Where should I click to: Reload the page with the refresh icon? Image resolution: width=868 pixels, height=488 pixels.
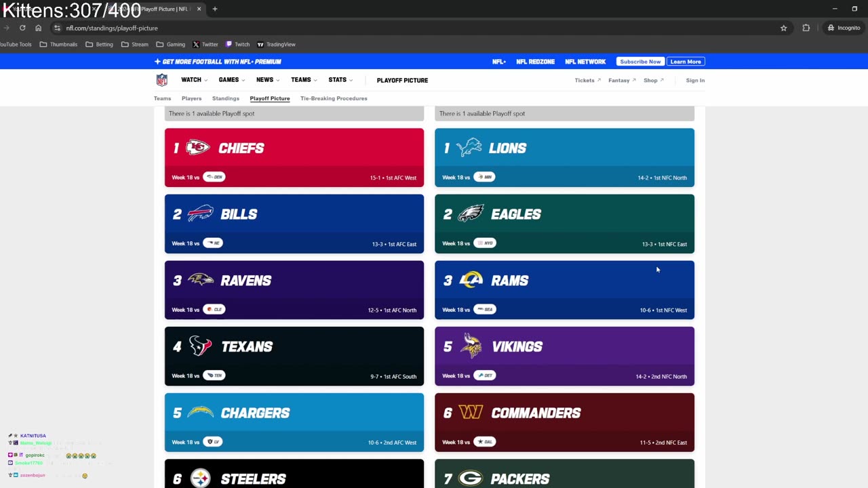tap(22, 28)
